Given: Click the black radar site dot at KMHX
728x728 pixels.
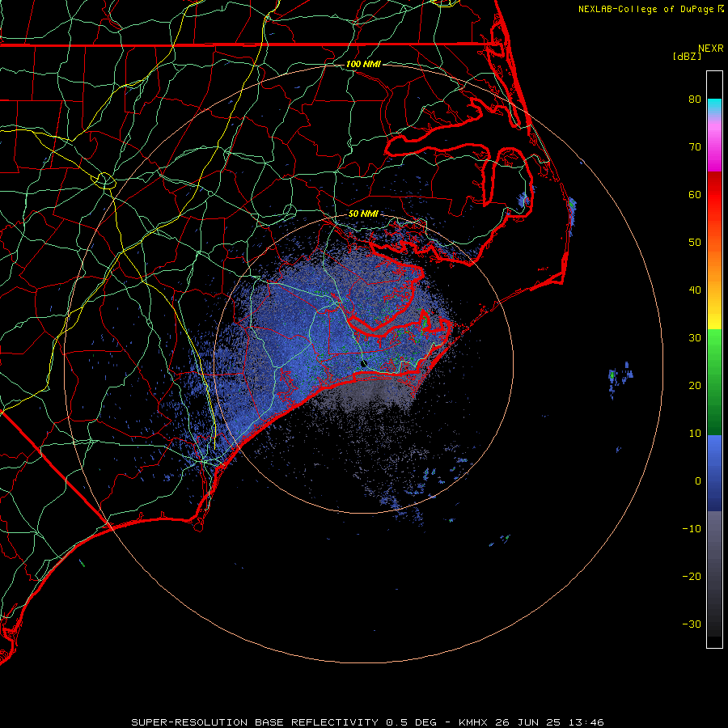Looking at the screenshot, I should (364, 363).
